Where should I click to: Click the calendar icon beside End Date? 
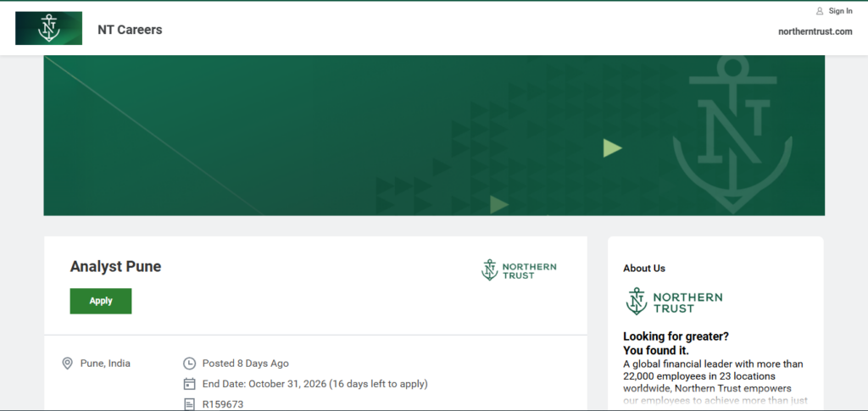(189, 384)
